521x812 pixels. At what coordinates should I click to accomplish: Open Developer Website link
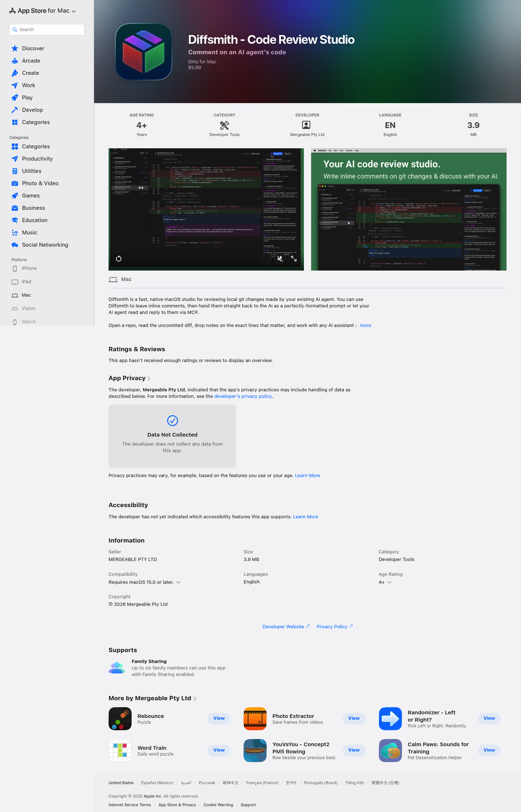286,627
